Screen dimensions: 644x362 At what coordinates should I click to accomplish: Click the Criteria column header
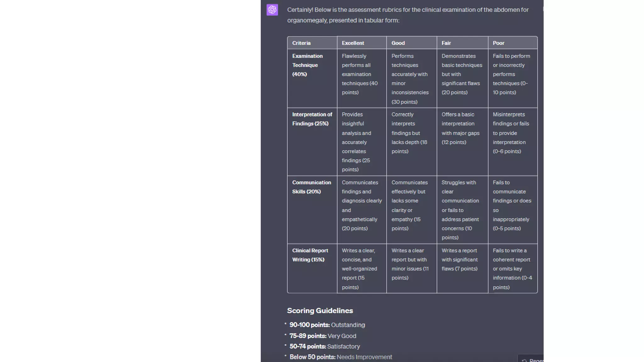coord(301,43)
